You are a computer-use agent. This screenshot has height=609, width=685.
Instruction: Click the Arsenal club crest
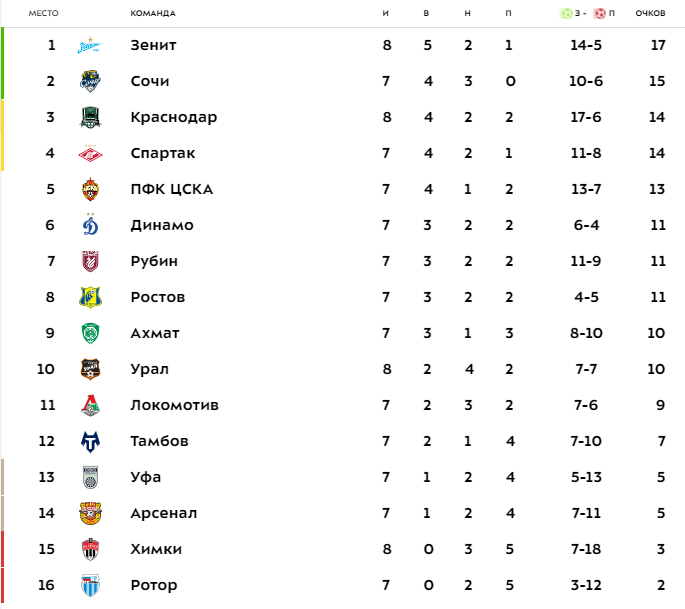90,513
